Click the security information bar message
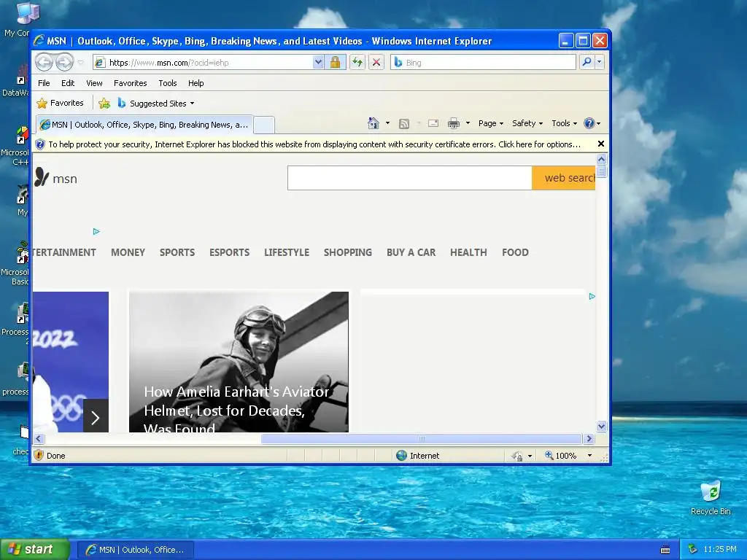 tap(314, 144)
